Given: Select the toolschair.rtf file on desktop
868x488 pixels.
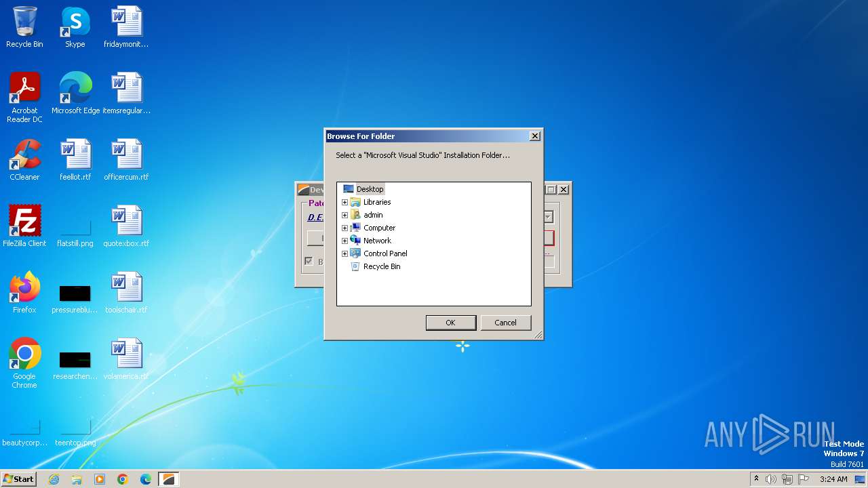Looking at the screenshot, I should (x=126, y=293).
